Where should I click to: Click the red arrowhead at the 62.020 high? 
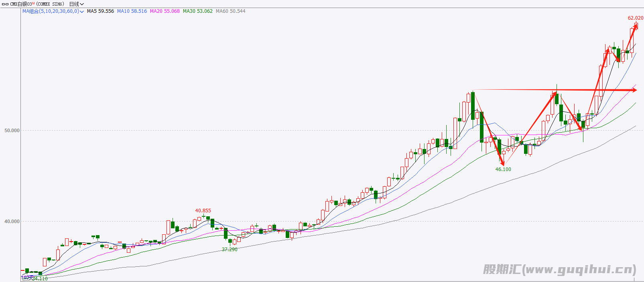coord(636,26)
